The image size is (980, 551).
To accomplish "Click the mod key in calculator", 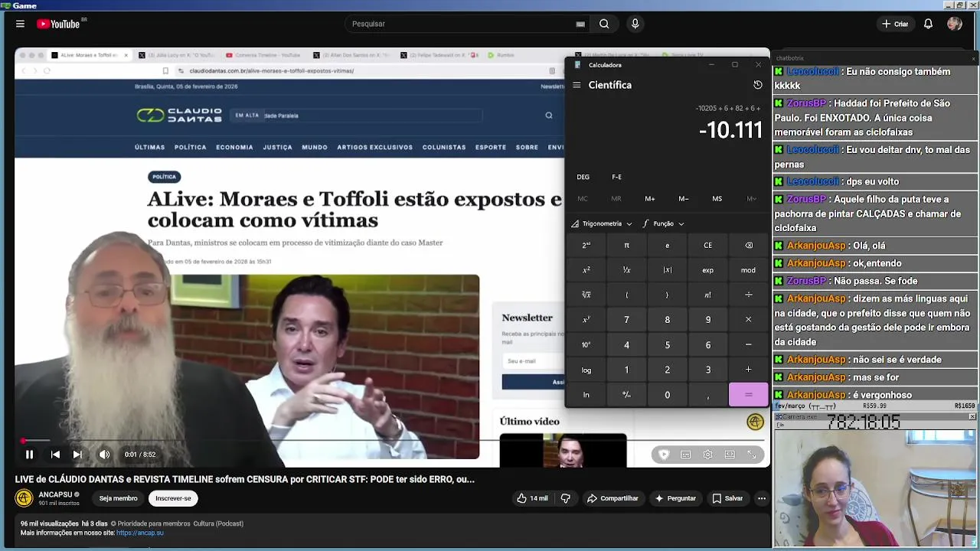I will pos(749,270).
